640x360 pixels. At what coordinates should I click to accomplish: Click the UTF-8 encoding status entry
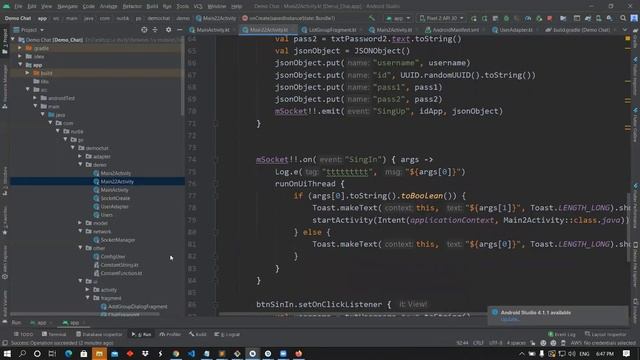[496, 343]
